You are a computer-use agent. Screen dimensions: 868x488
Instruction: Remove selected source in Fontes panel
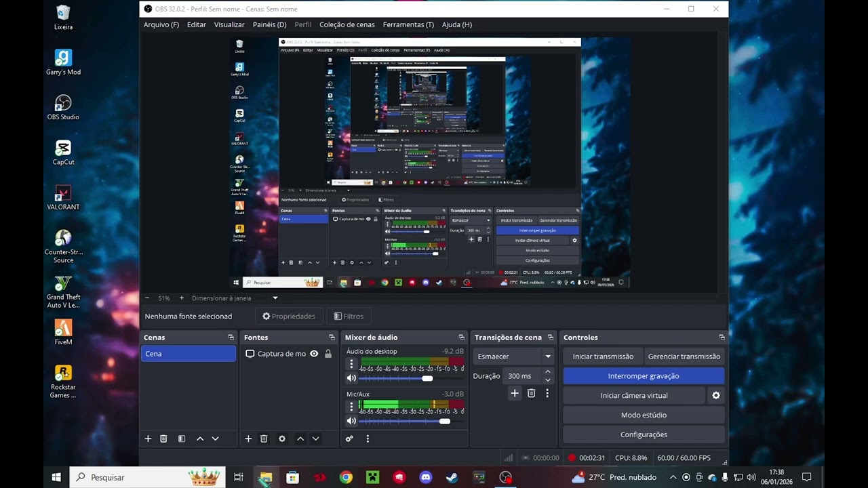point(264,439)
